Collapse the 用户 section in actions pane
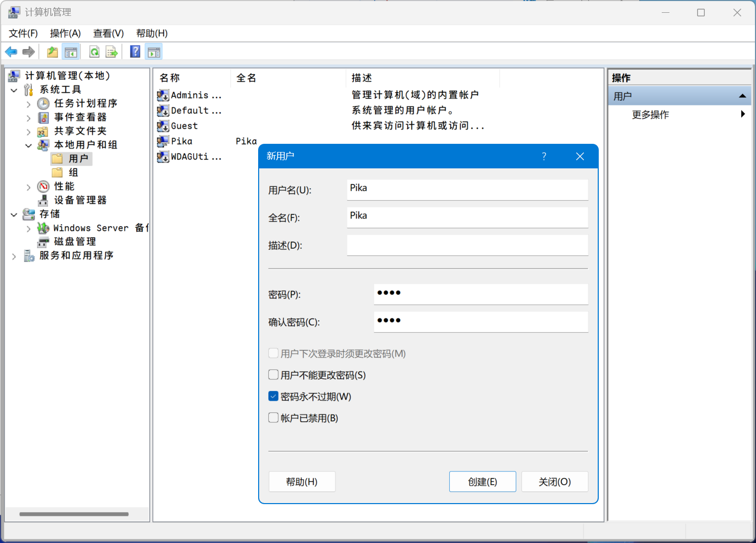 click(742, 96)
